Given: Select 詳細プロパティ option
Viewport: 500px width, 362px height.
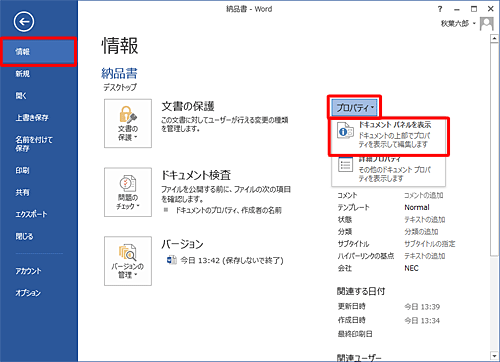Looking at the screenshot, I should [389, 170].
